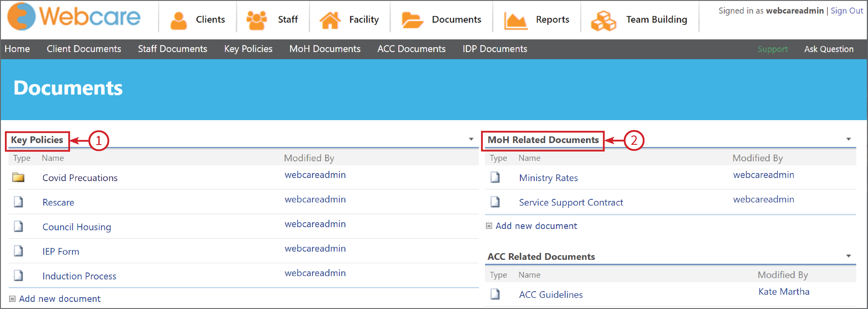Sort by the Modified By column header
The image size is (868, 309).
[x=309, y=158]
